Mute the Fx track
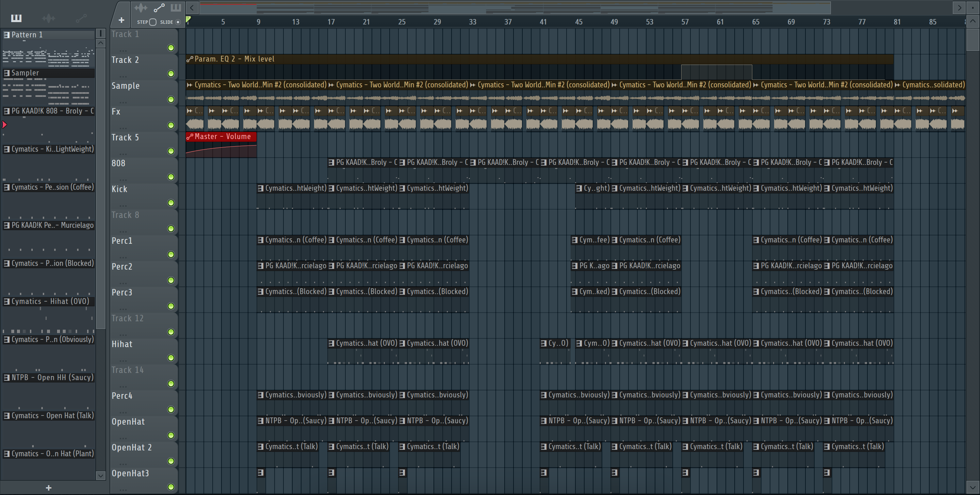Screen dimensions: 980x495 pyautogui.click(x=171, y=125)
